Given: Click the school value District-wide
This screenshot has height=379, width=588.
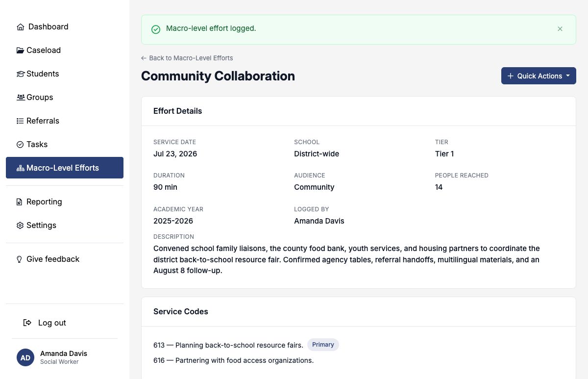Looking at the screenshot, I should [x=317, y=154].
